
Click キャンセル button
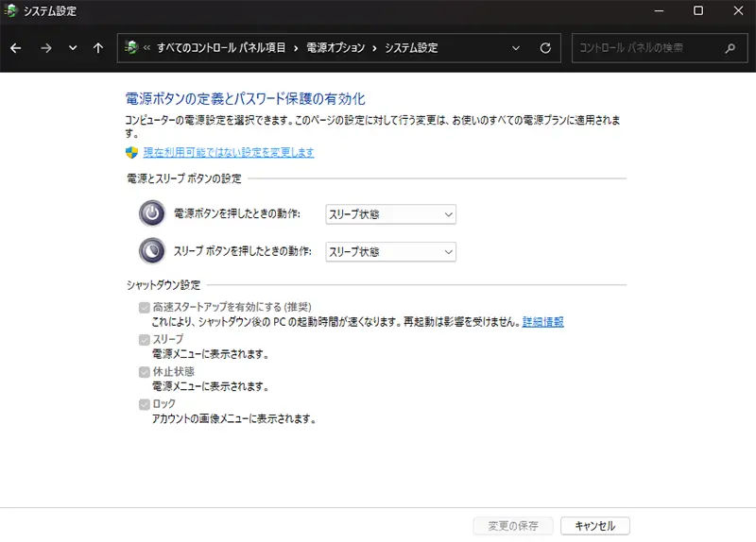[595, 526]
